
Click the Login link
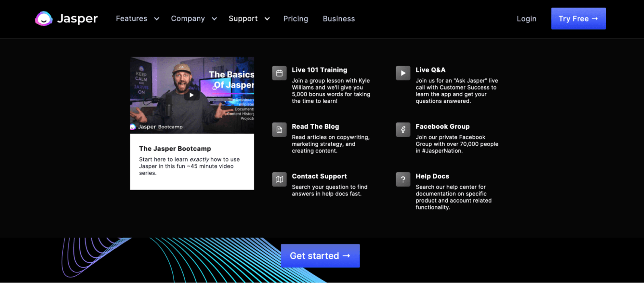(x=526, y=19)
